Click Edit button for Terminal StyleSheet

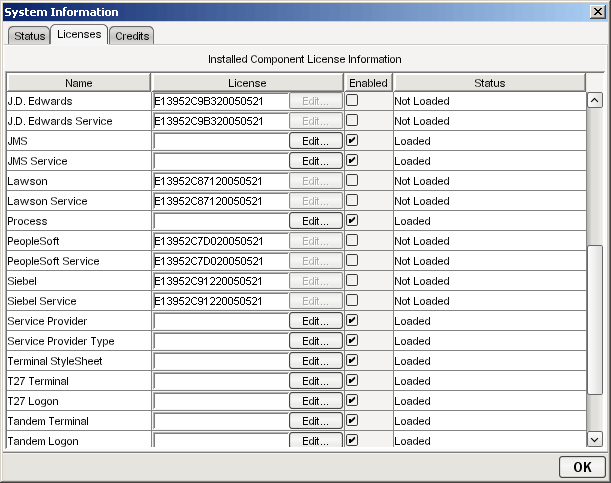tap(316, 361)
